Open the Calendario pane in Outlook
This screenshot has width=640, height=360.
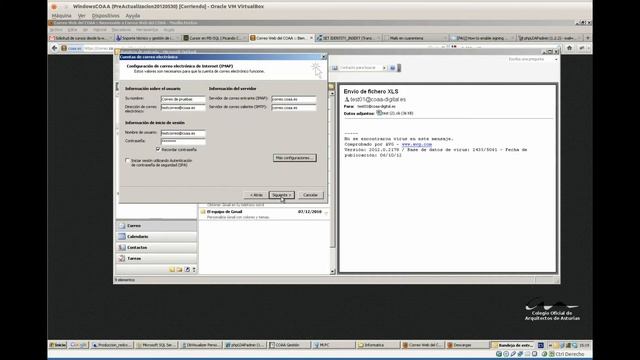(156, 237)
